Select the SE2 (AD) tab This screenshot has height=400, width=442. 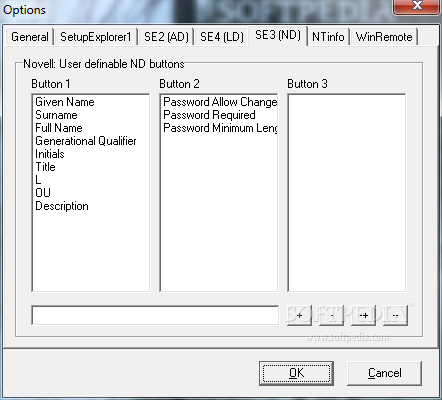point(166,36)
